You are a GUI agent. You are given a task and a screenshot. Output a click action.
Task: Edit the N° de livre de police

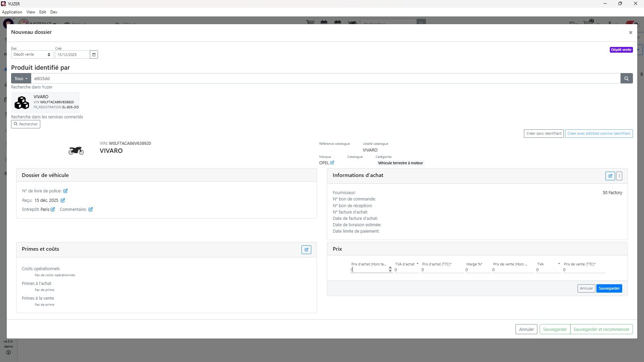click(x=66, y=191)
